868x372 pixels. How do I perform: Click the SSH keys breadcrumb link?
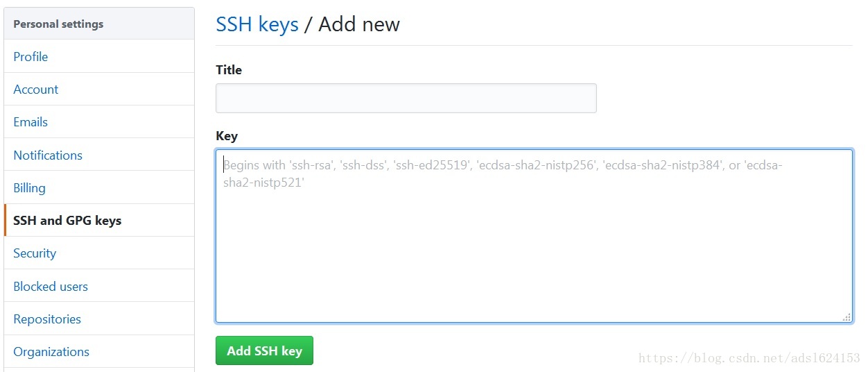[x=257, y=24]
